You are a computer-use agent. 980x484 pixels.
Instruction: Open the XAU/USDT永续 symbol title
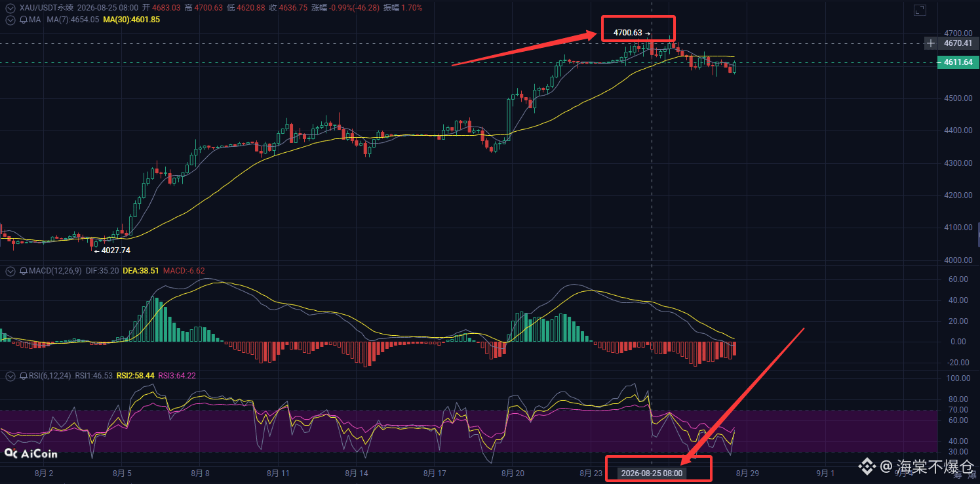point(47,8)
